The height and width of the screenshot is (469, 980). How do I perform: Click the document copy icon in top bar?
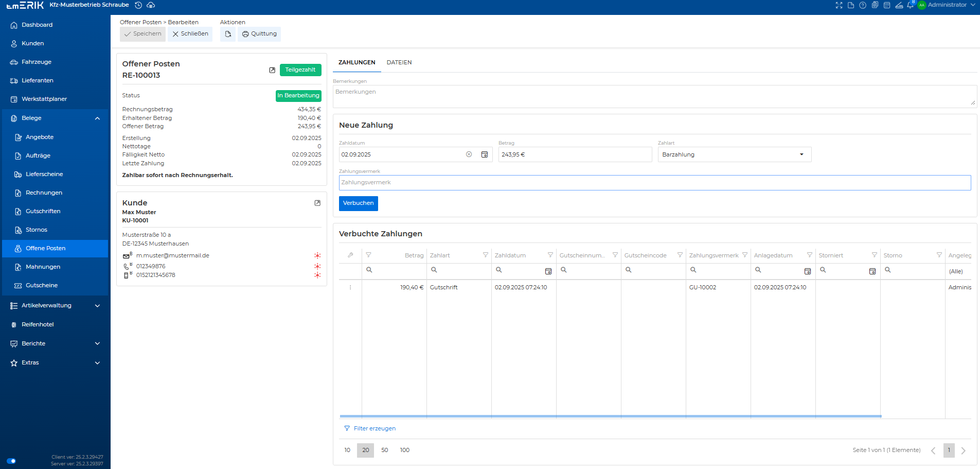875,5
